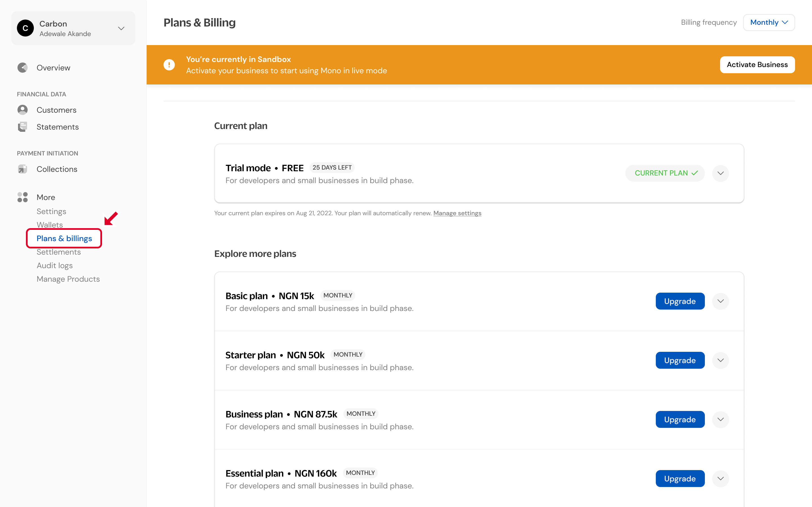Go to Audit logs in sidebar

click(x=55, y=266)
